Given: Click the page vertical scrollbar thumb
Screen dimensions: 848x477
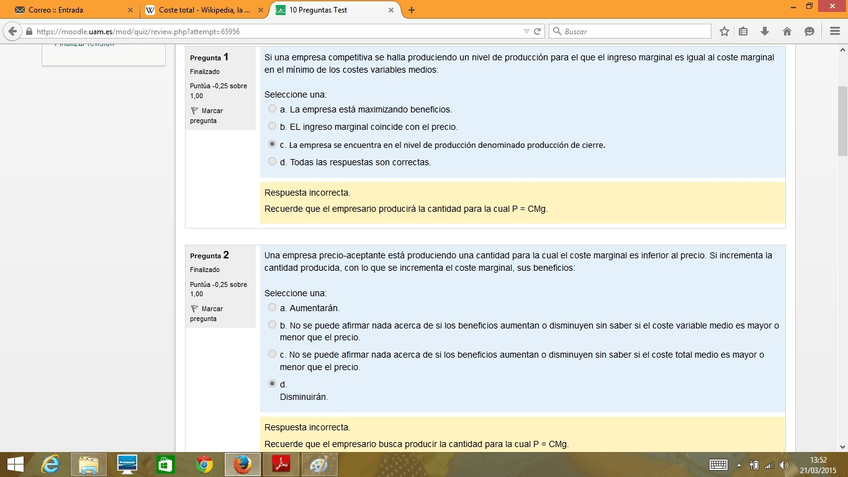Looking at the screenshot, I should [x=843, y=120].
